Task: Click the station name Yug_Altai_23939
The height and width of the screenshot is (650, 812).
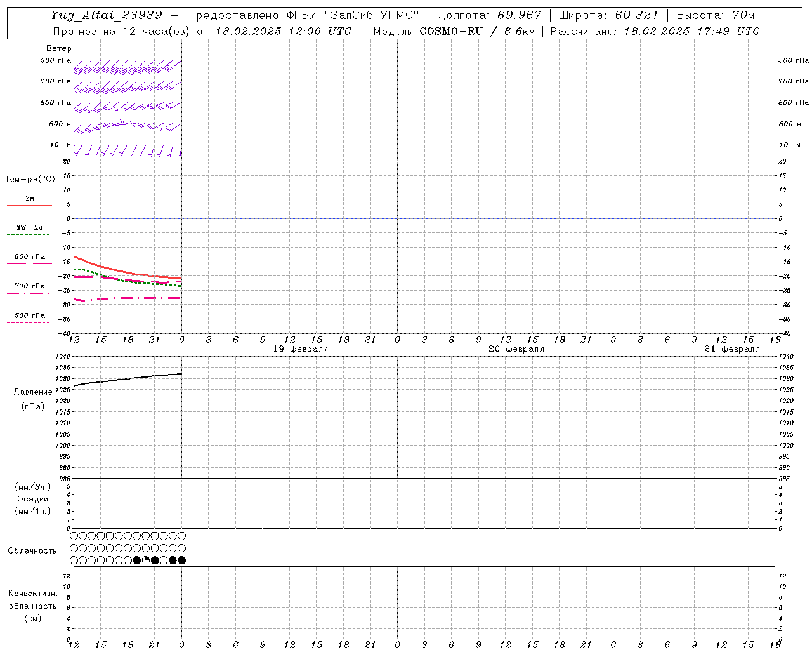Action: (x=107, y=15)
